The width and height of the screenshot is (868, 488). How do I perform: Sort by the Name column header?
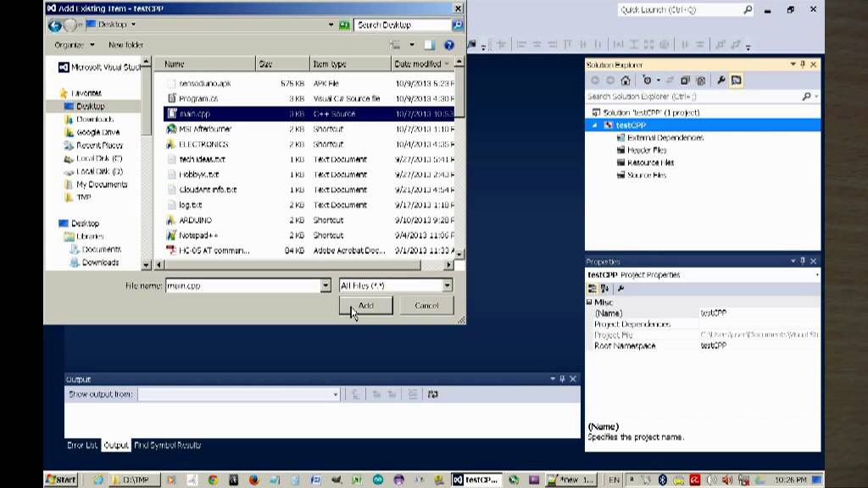(205, 64)
